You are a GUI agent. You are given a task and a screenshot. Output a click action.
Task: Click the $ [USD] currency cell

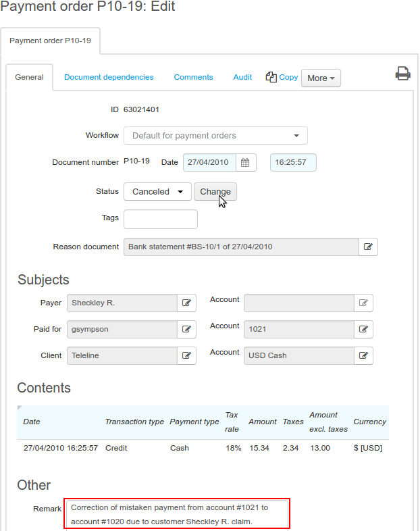coord(368,449)
